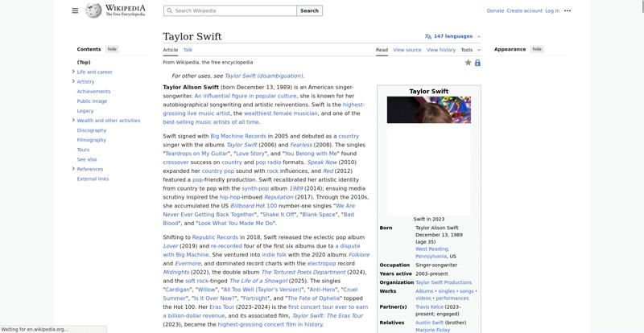Viewport: 644px width, 333px height.
Task: Switch to the Talk tab
Action: pos(188,50)
